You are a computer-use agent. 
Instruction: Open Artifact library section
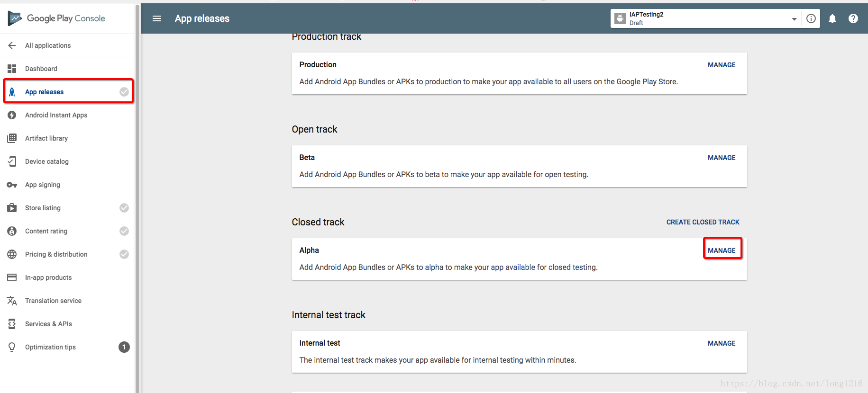[x=46, y=138]
